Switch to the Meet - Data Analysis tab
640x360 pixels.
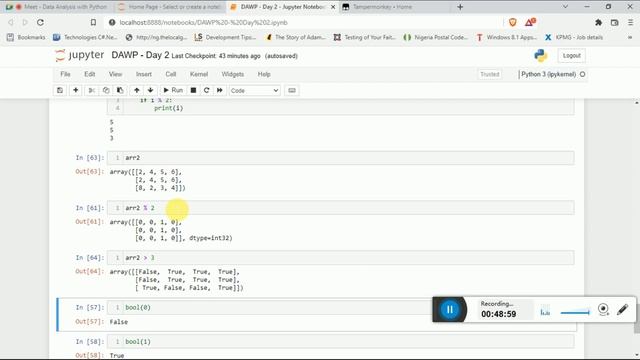point(56,7)
